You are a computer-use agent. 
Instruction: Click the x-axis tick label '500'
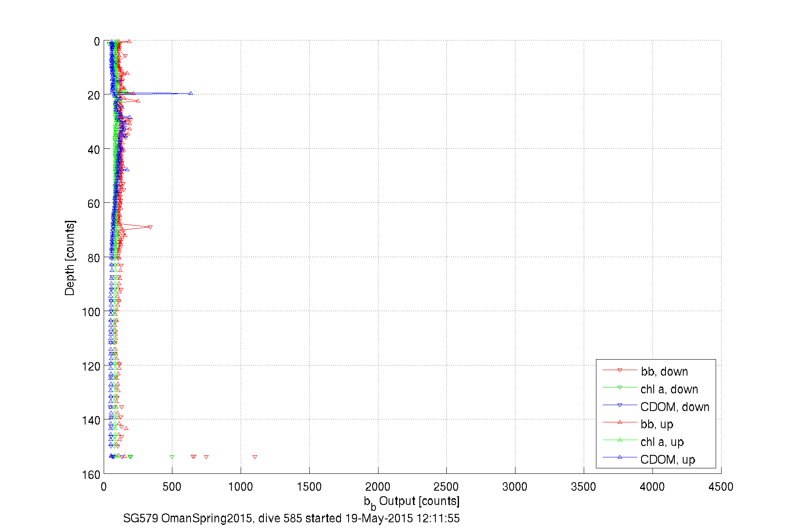point(172,487)
